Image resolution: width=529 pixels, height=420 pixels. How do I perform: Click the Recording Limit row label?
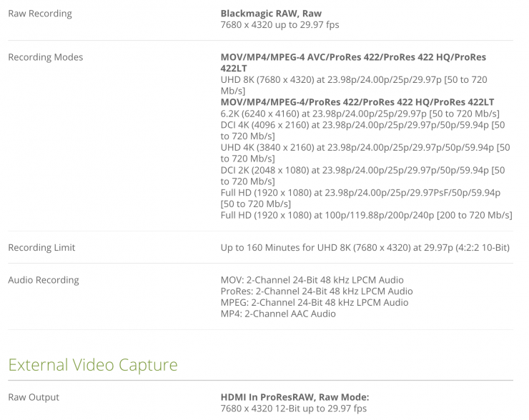[x=41, y=248]
